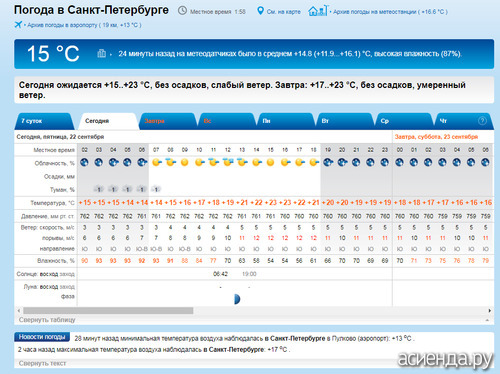Viewport: 500px width, 374px height.
Task: Click the building icon in temperature banner
Action: pos(101,53)
